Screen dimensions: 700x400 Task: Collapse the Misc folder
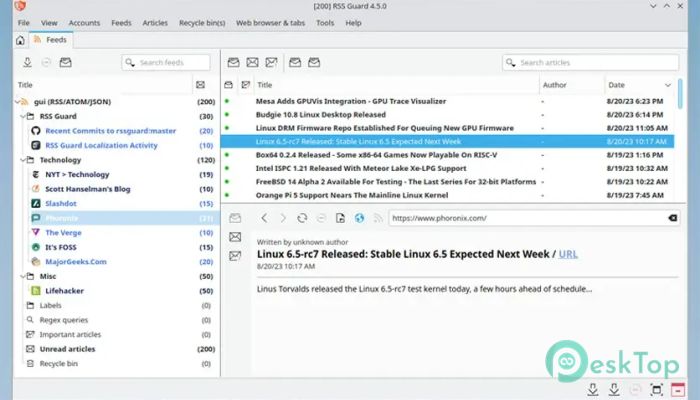23,276
